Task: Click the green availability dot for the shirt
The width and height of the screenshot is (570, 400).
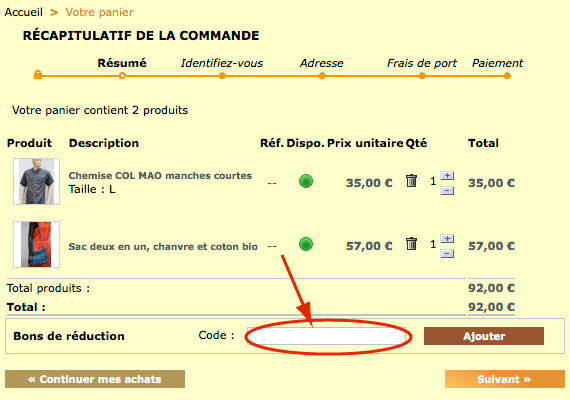Action: (306, 181)
